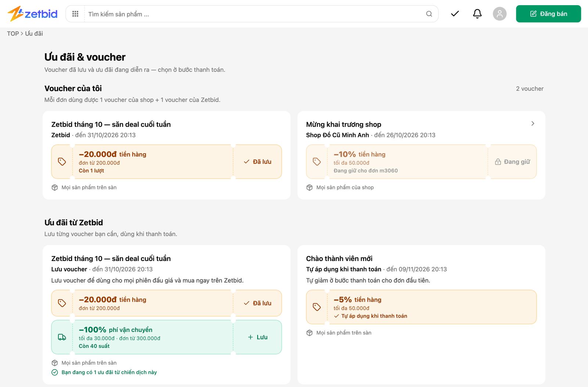Screen dimensions: 588x387
Task: Click green check icon beside Bạn đang có 1 ưu đãi
Action: 55,372
